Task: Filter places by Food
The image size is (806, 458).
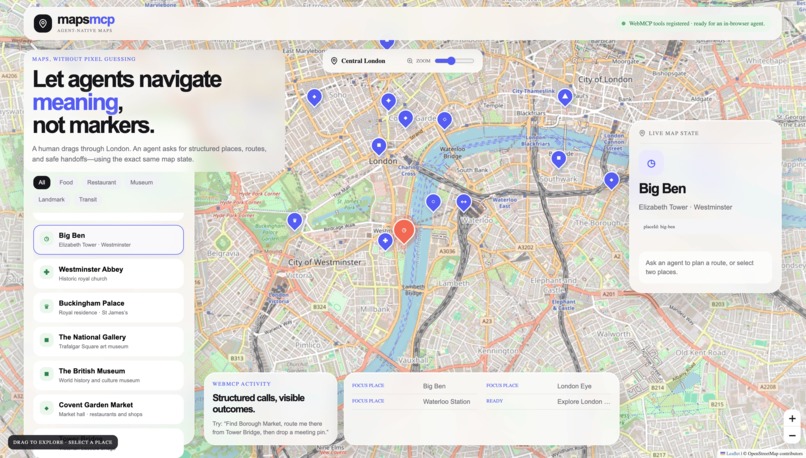Action: click(x=66, y=182)
